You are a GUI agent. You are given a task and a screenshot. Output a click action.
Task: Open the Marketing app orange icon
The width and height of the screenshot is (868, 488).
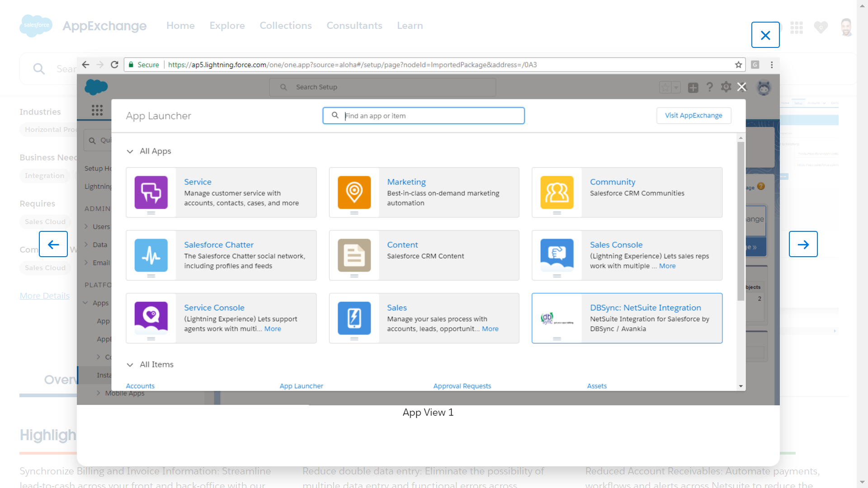point(354,192)
